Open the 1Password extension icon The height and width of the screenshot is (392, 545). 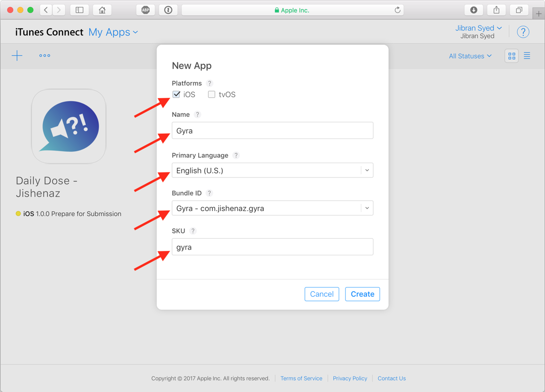168,10
